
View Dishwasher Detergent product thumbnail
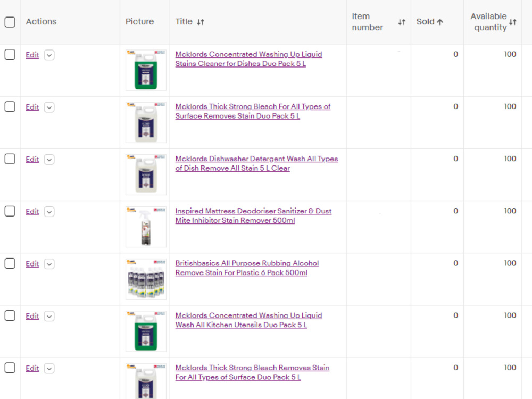coord(146,174)
